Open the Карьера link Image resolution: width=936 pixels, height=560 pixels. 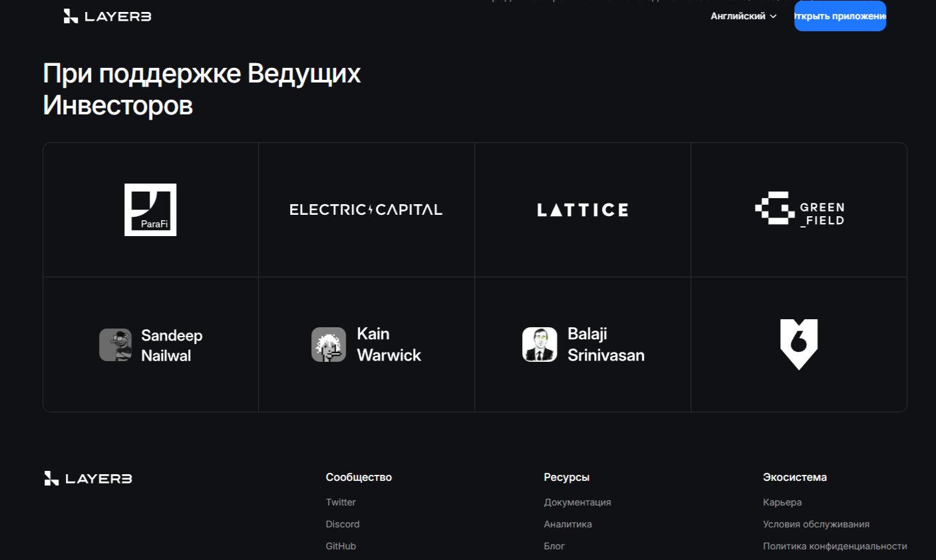[x=782, y=502]
